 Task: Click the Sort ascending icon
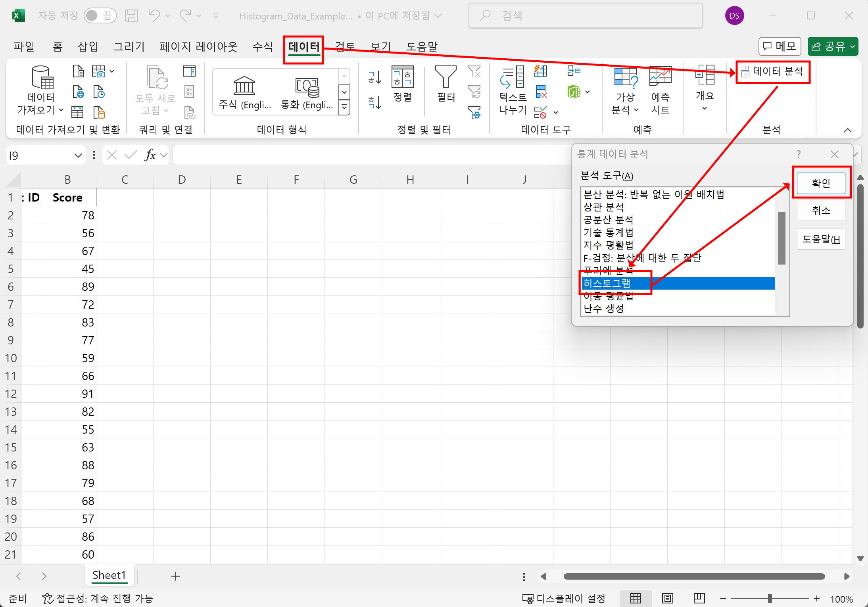coord(375,77)
